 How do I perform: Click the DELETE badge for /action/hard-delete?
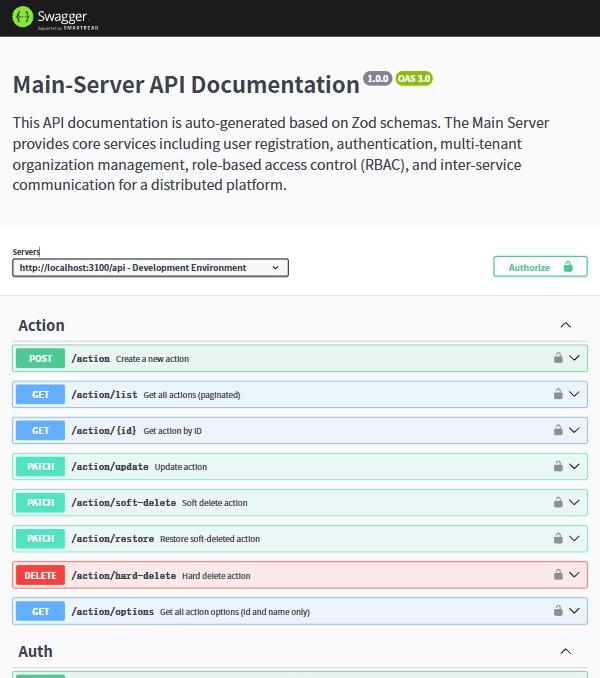(x=40, y=575)
